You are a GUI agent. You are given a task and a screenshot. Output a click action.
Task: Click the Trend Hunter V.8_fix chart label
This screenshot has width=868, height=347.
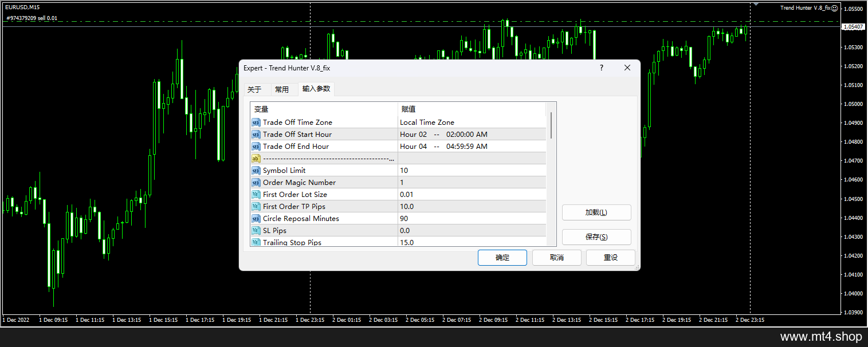805,8
